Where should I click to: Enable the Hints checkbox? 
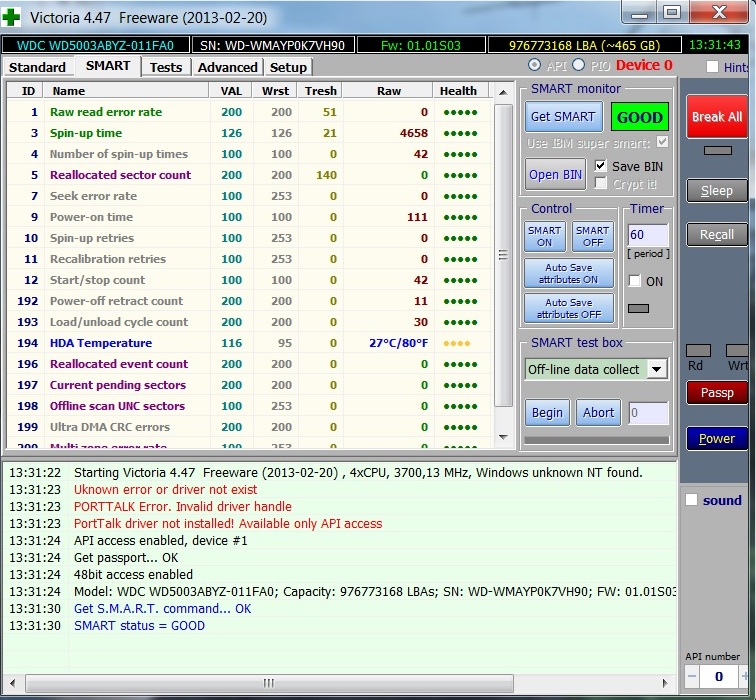click(712, 67)
